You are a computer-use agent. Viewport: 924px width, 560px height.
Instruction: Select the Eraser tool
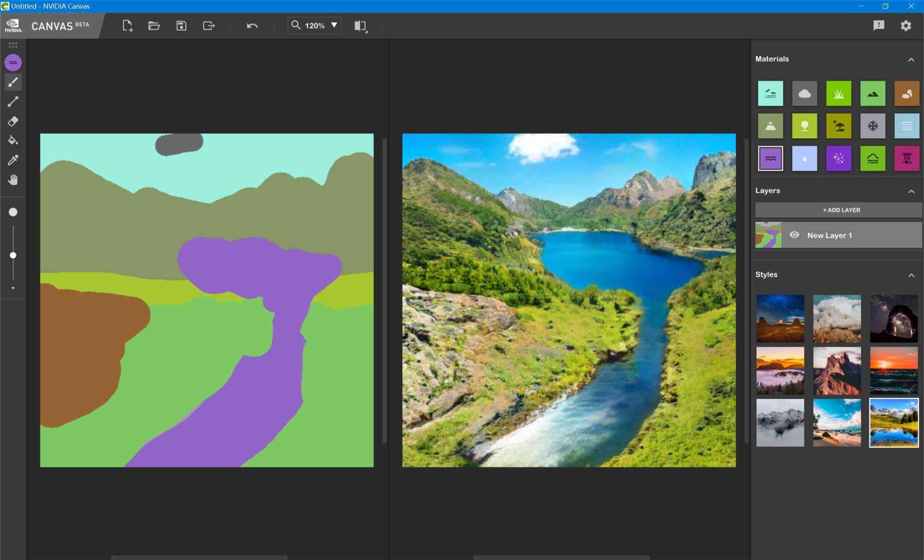tap(13, 122)
